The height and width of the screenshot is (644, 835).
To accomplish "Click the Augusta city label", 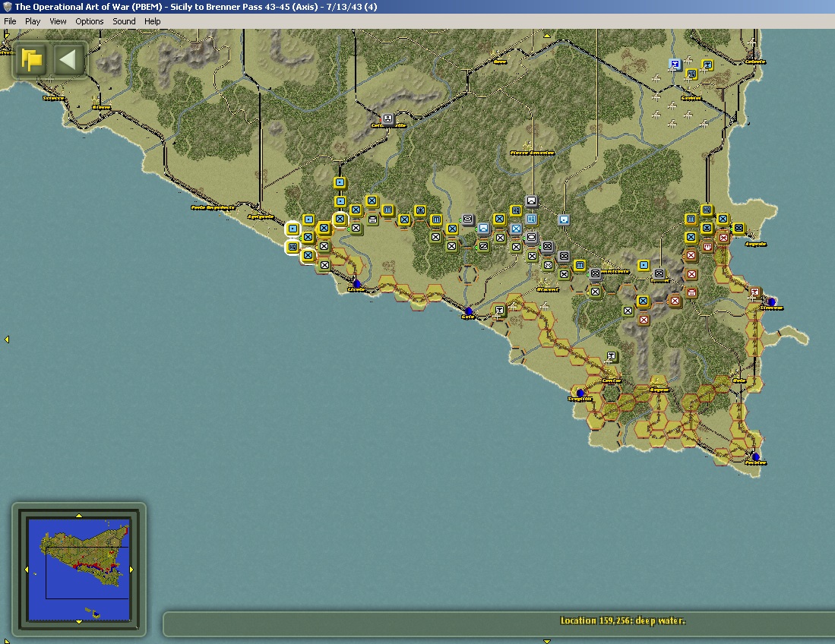I will [x=755, y=244].
